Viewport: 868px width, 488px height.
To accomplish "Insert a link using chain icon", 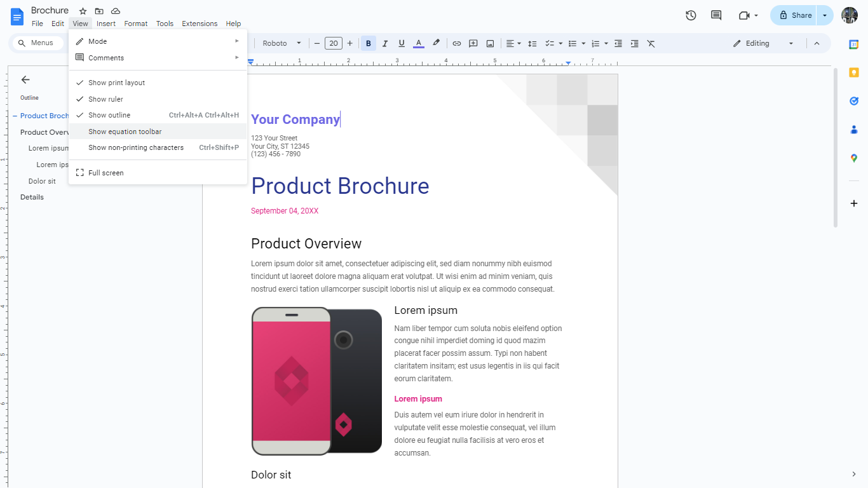I will coord(456,43).
